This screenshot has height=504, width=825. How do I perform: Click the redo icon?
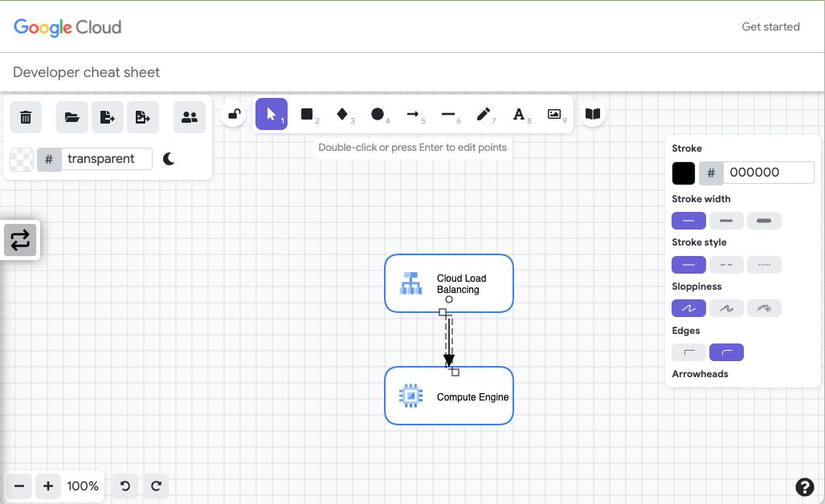click(x=156, y=486)
